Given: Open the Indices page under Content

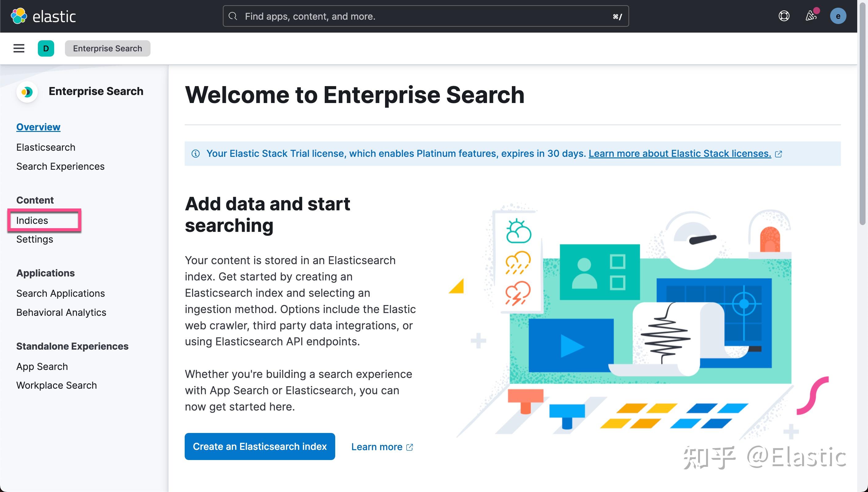Looking at the screenshot, I should (32, 220).
